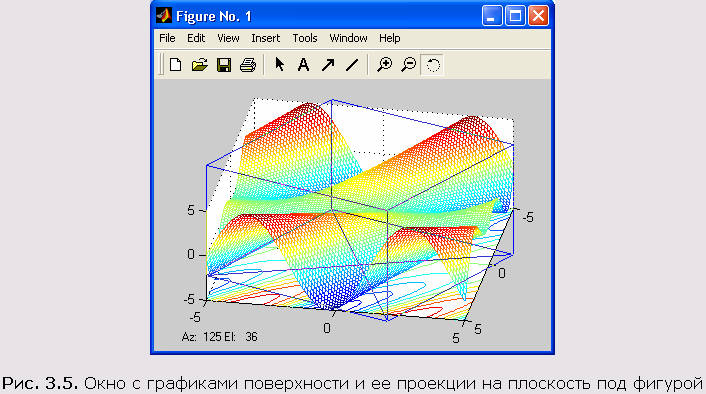The image size is (706, 394).
Task: Open the Tools menu
Action: 305,38
